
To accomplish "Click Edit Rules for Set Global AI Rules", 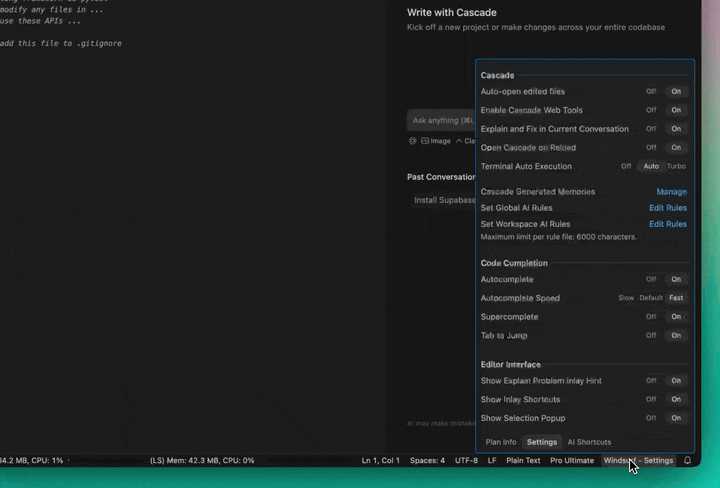I will coord(668,208).
